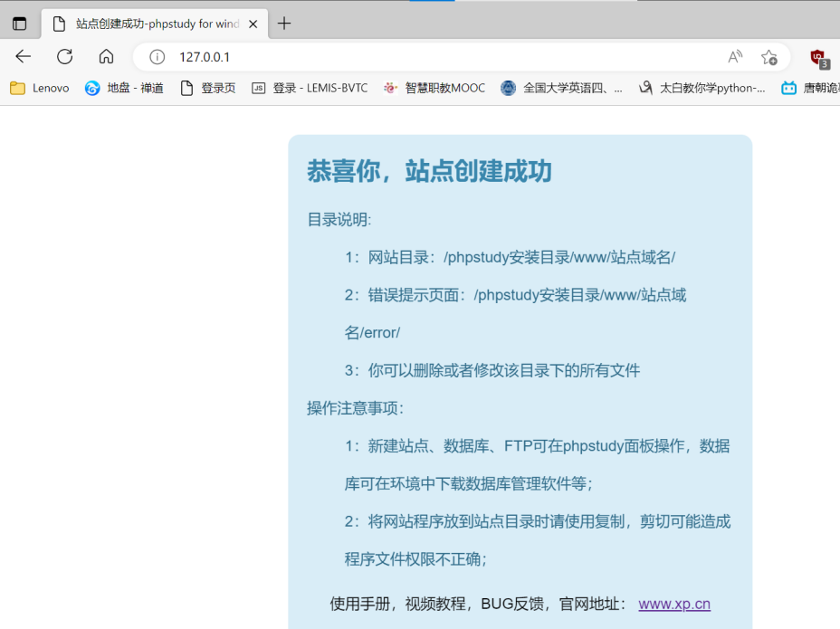
Task: Open the browser home page
Action: click(104, 56)
